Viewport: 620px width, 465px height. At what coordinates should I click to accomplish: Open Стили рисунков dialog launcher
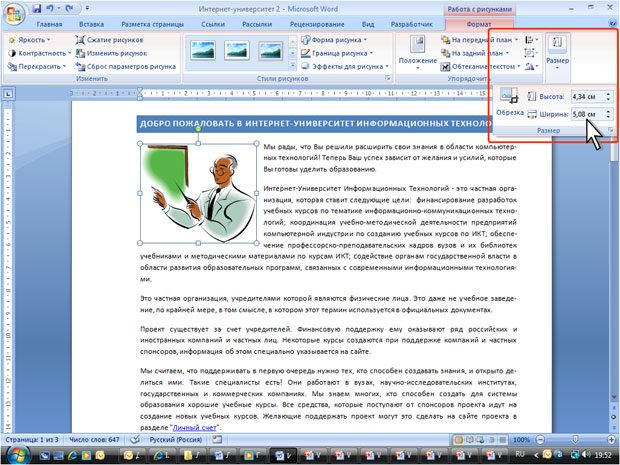[x=388, y=78]
